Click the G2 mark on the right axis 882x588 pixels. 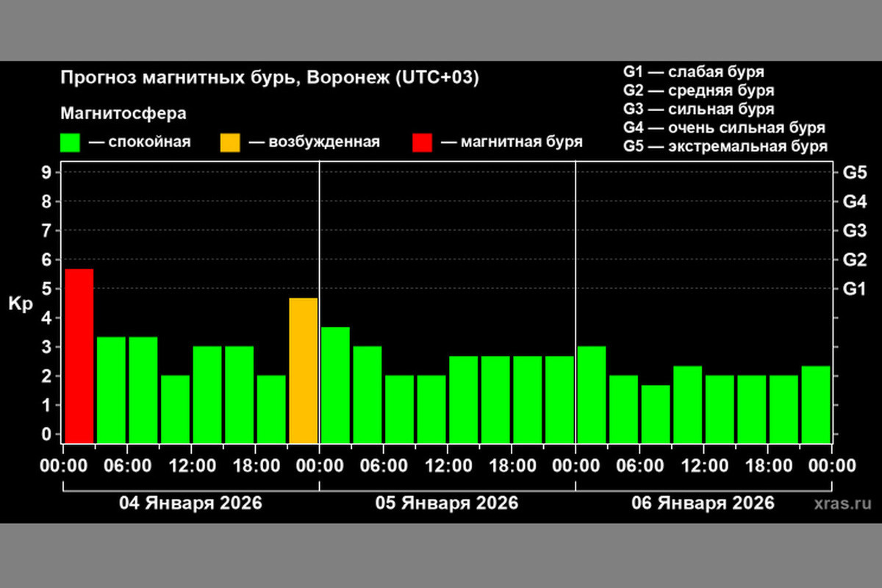[x=854, y=259]
